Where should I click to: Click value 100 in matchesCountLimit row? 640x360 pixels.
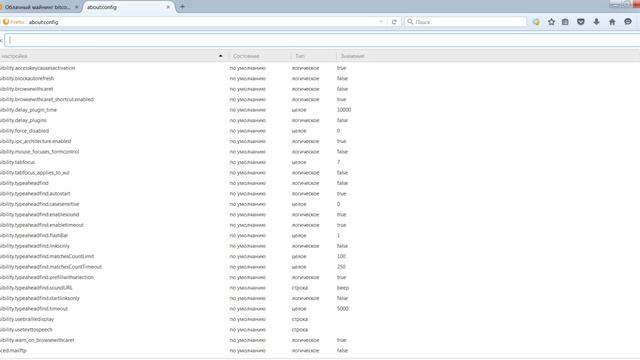[341, 256]
